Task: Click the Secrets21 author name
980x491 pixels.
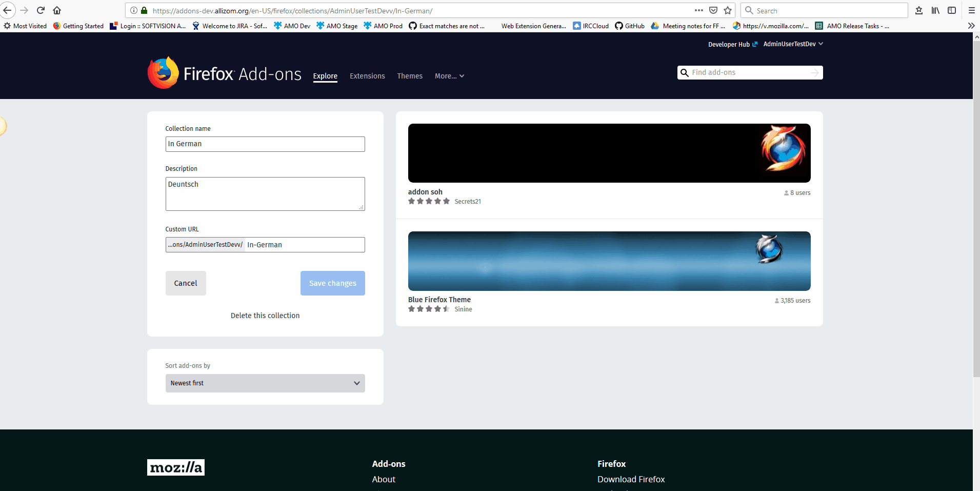Action: (468, 202)
